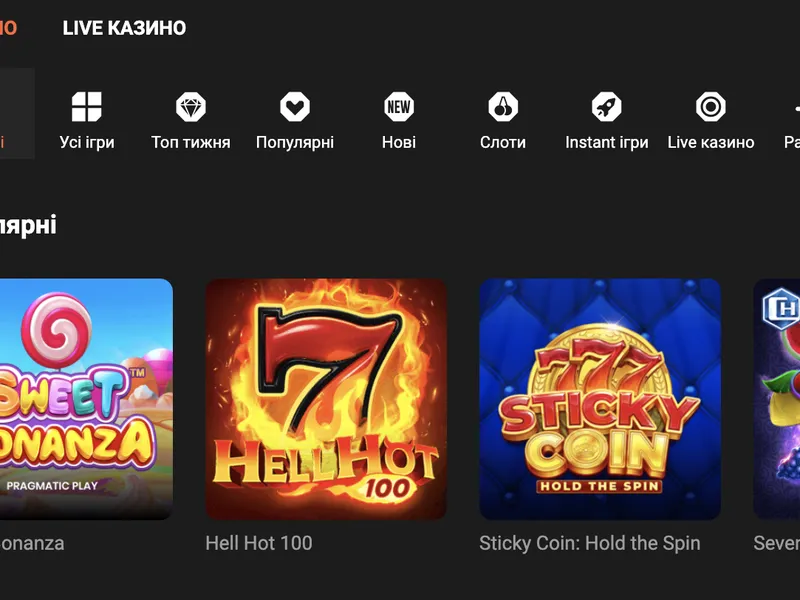Screen dimensions: 800x600
Task: Select the heart icon for Популярні
Action: [295, 107]
